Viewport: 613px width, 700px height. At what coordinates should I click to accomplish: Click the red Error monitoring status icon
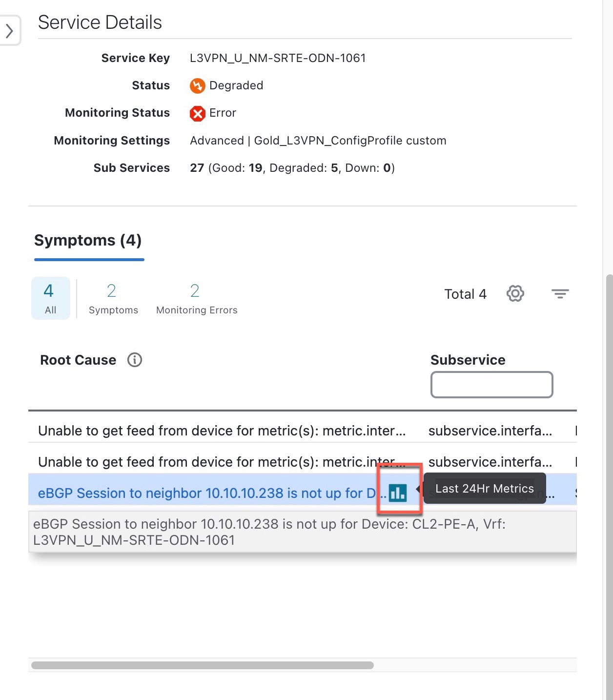tap(197, 113)
